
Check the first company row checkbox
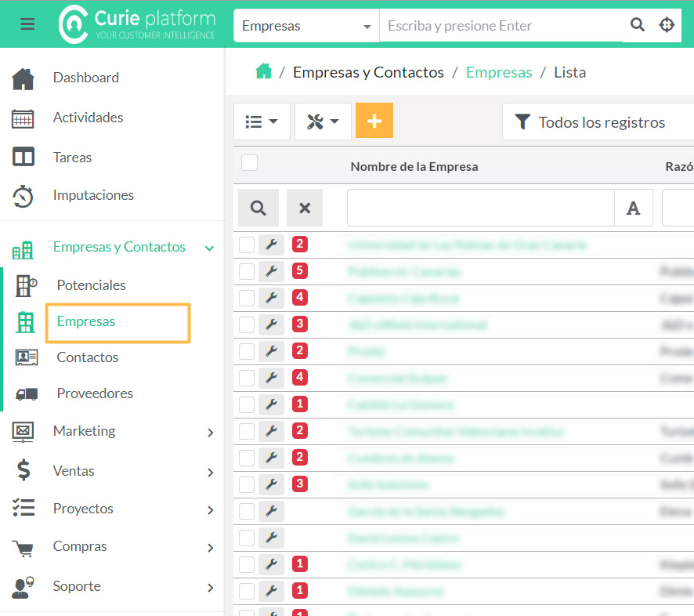[247, 245]
